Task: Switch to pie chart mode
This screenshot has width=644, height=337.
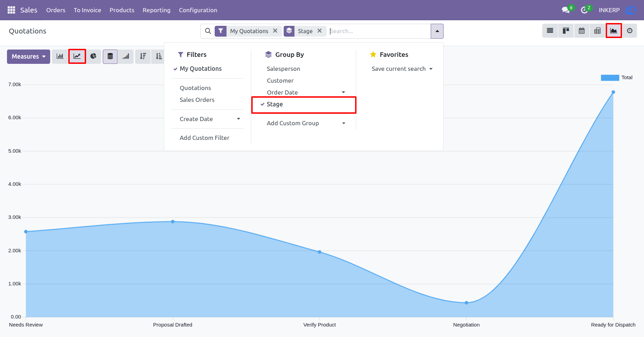Action: pyautogui.click(x=93, y=57)
